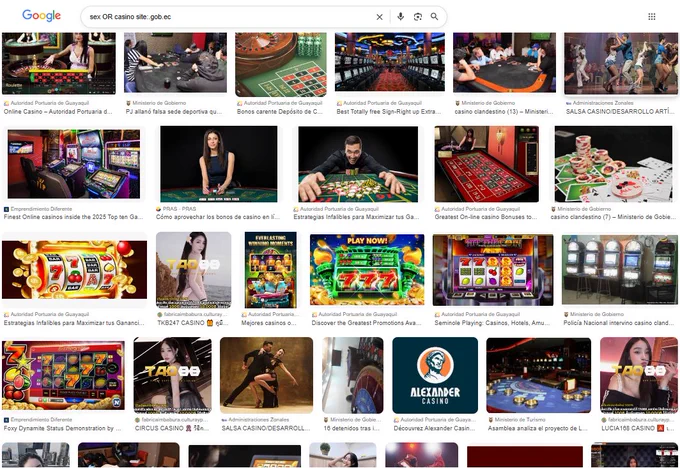Open the red roulette table thumbnail
The image size is (680, 468).
pyautogui.click(x=487, y=164)
